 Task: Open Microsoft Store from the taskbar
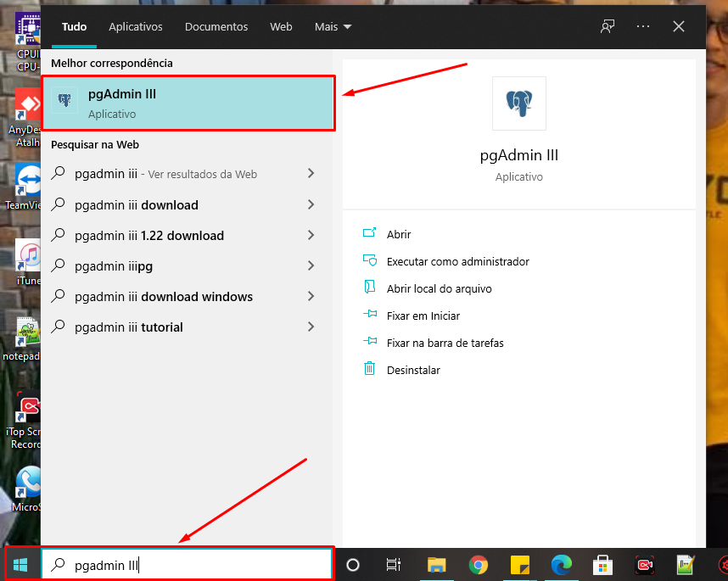[x=602, y=564]
